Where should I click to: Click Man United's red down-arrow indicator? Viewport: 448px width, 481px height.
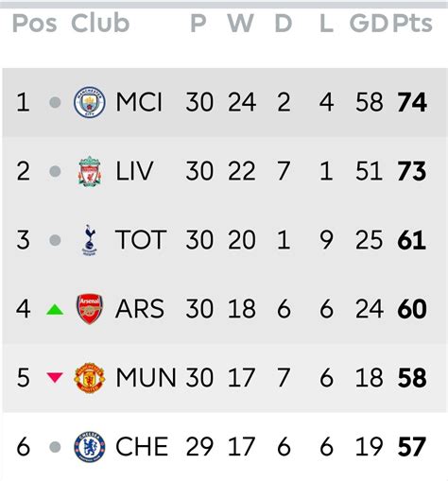[55, 377]
